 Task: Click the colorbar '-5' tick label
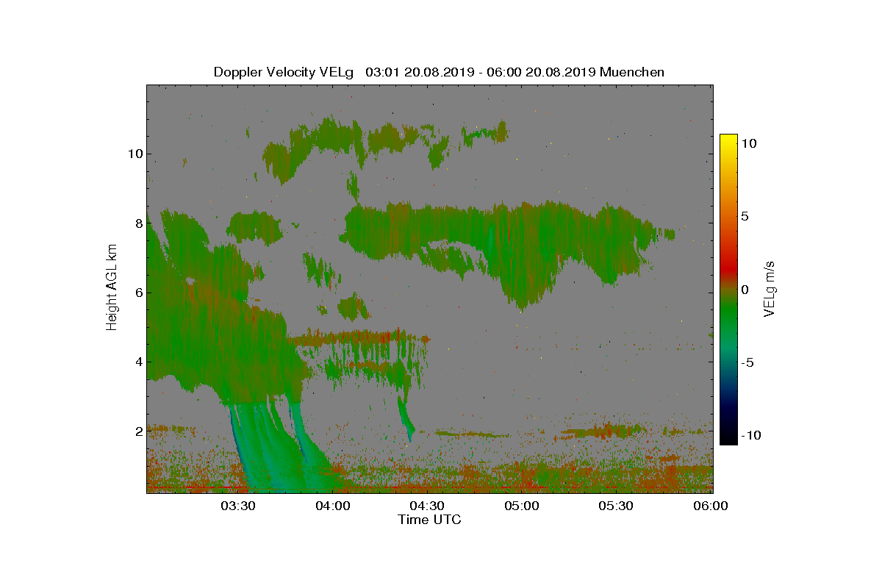point(748,362)
